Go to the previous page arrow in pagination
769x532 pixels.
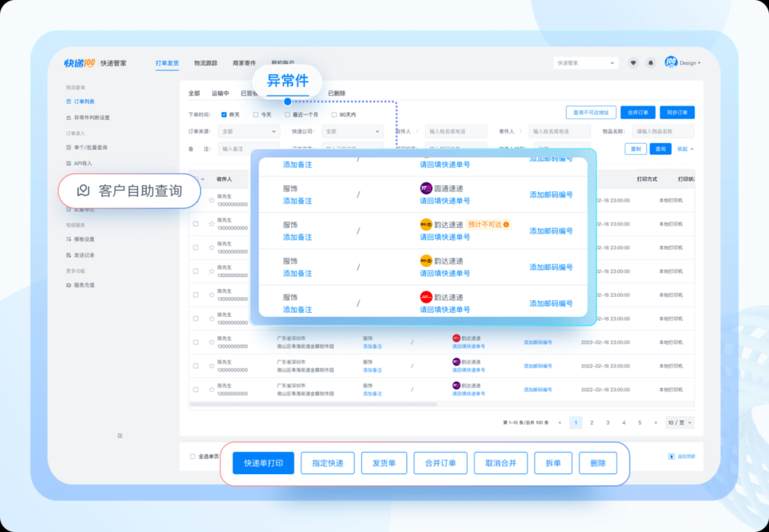560,422
